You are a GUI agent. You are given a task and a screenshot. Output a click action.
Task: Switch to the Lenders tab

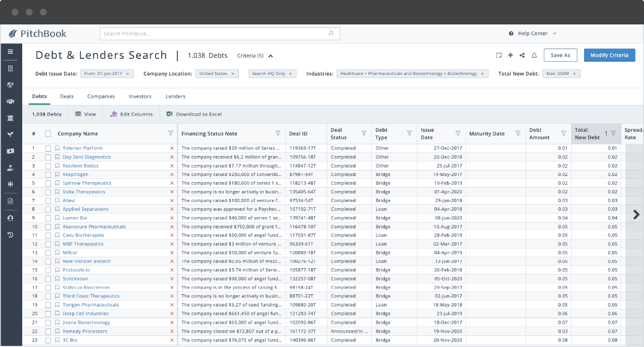point(175,97)
